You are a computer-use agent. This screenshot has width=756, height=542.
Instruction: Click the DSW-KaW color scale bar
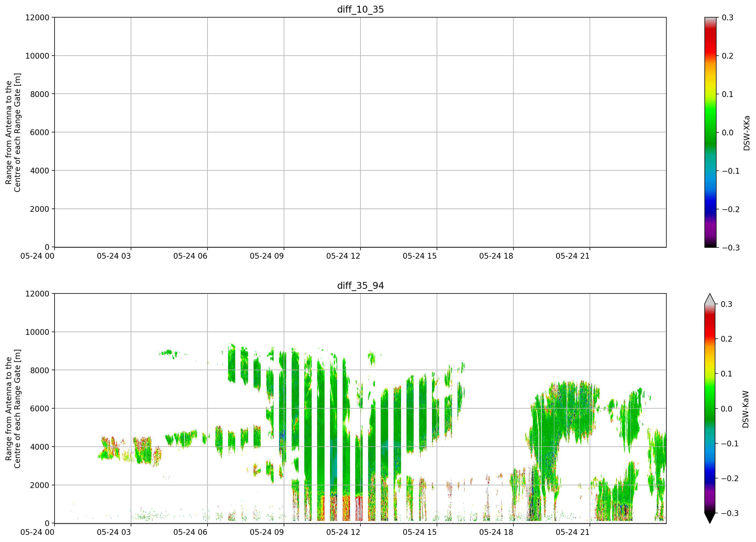pos(710,408)
